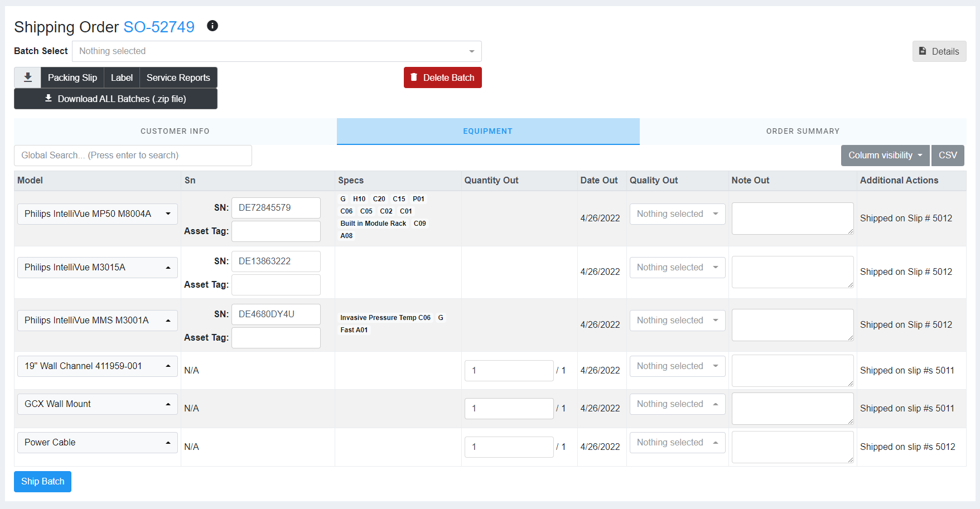
Task: Click the Note Out box for GCX Wall Mount row
Action: point(793,409)
